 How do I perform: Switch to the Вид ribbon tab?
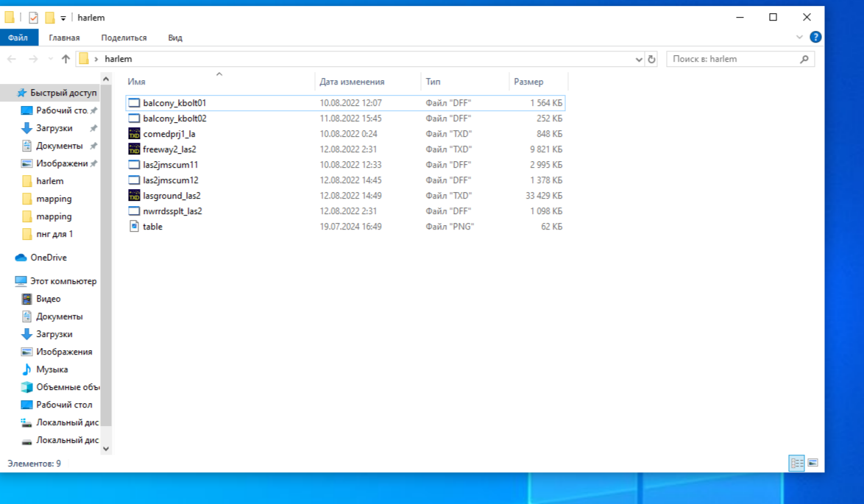[175, 38]
